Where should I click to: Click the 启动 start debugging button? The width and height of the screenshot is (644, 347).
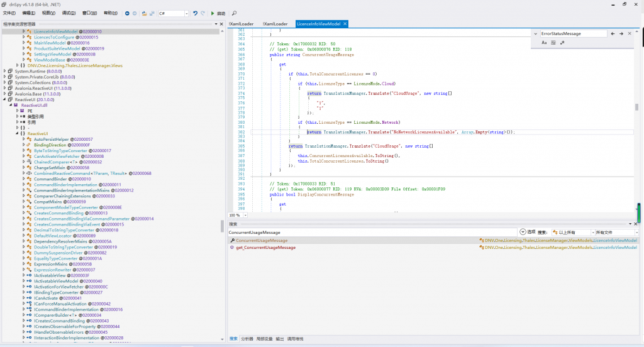coord(218,13)
